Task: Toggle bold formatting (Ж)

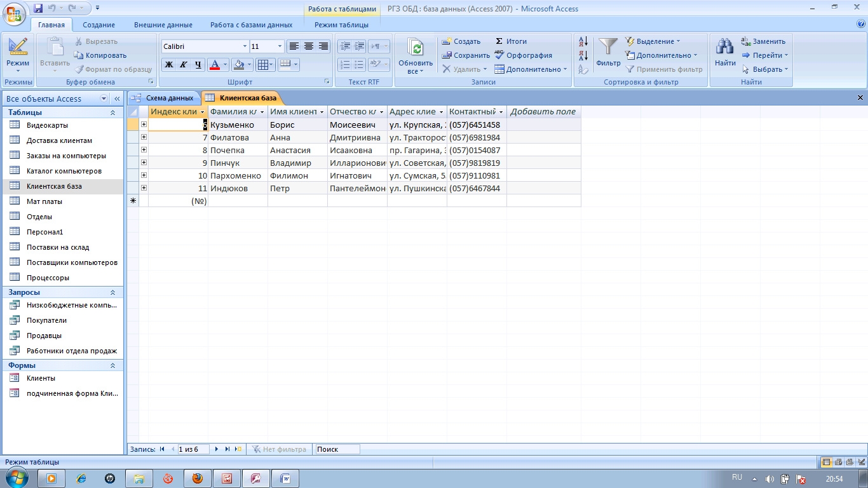Action: point(169,64)
